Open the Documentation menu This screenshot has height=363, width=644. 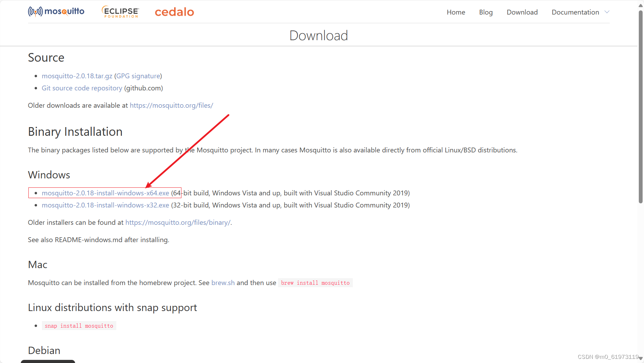point(575,12)
